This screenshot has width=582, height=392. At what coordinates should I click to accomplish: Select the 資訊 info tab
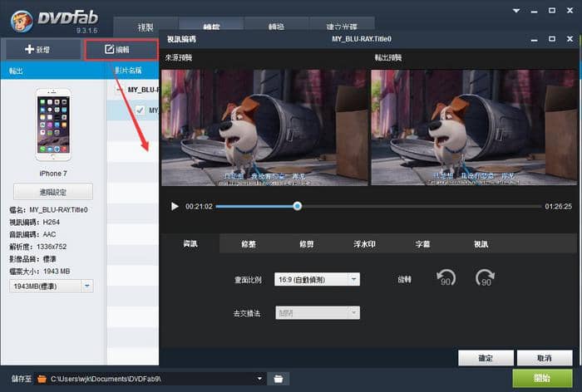[190, 243]
